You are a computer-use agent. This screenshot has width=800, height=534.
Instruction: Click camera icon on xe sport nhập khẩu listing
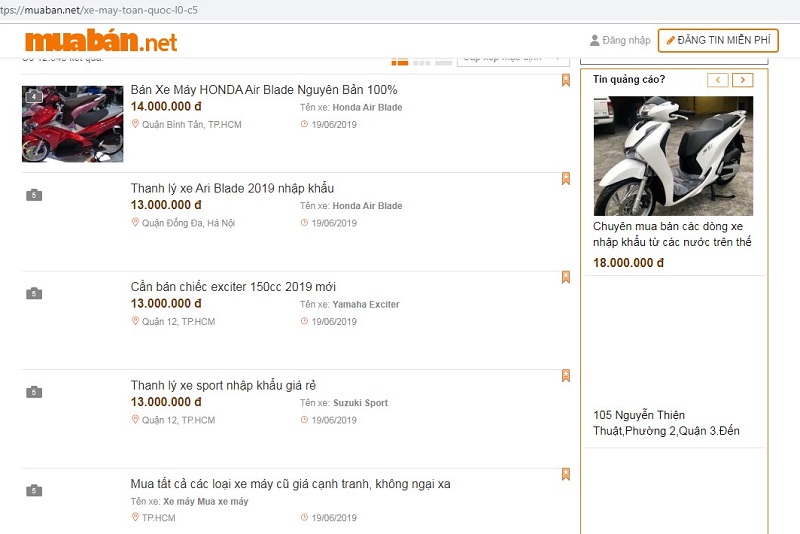pyautogui.click(x=34, y=392)
